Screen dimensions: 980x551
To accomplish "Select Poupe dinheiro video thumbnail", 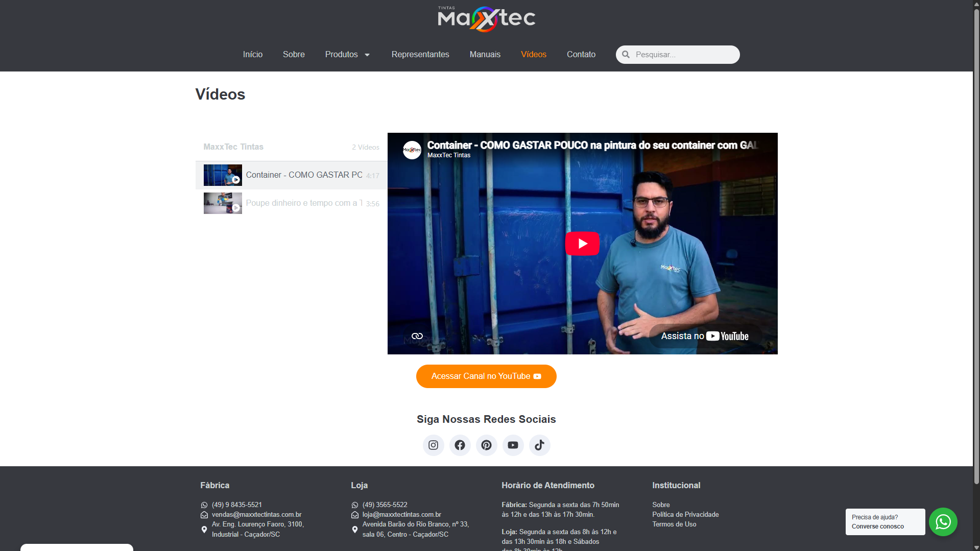I will click(x=223, y=203).
